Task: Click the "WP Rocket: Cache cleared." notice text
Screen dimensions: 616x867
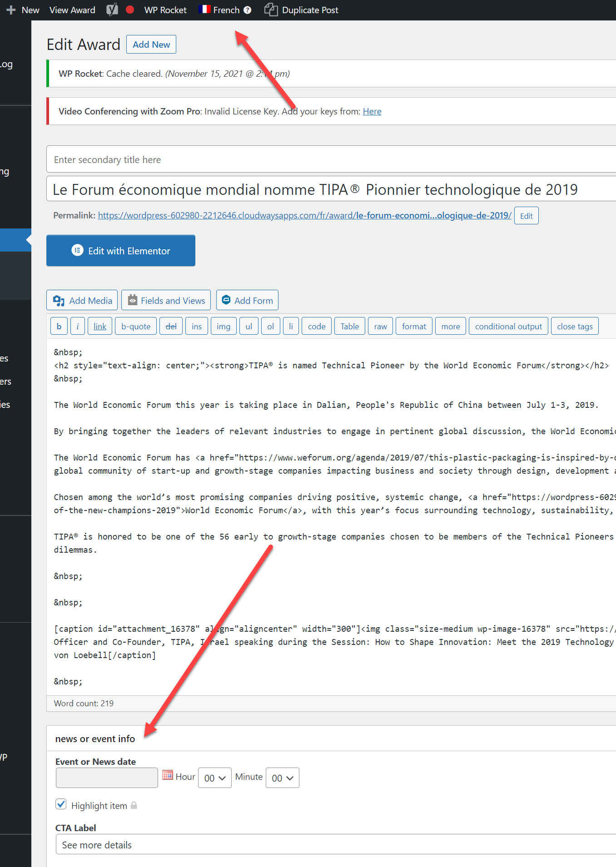Action: point(110,74)
